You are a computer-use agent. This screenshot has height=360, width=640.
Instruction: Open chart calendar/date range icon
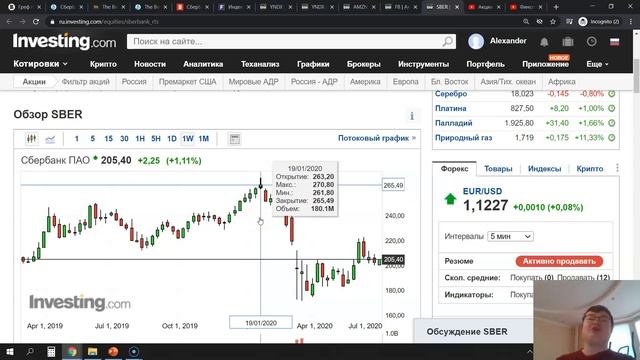235,139
